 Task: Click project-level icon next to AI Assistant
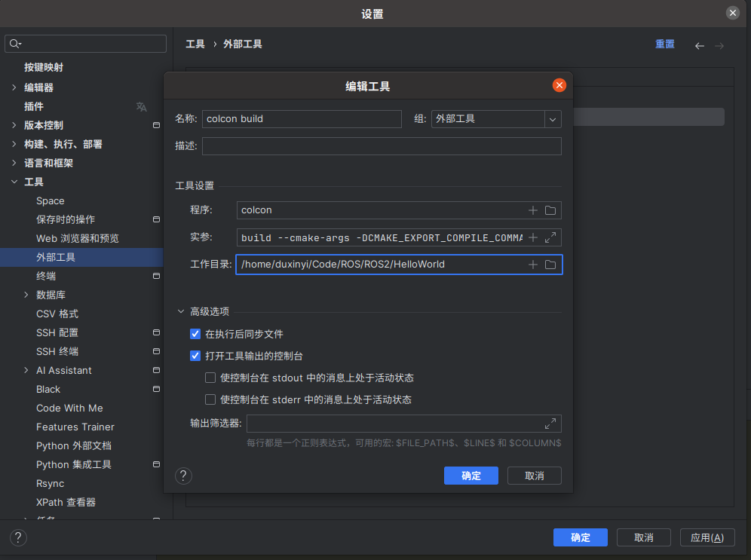click(x=156, y=370)
